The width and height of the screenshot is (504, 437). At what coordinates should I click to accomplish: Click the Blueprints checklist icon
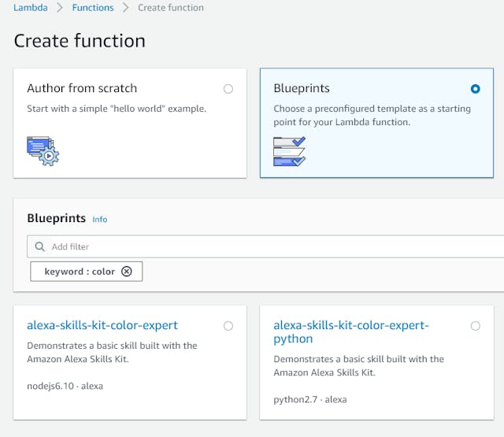pos(289,151)
